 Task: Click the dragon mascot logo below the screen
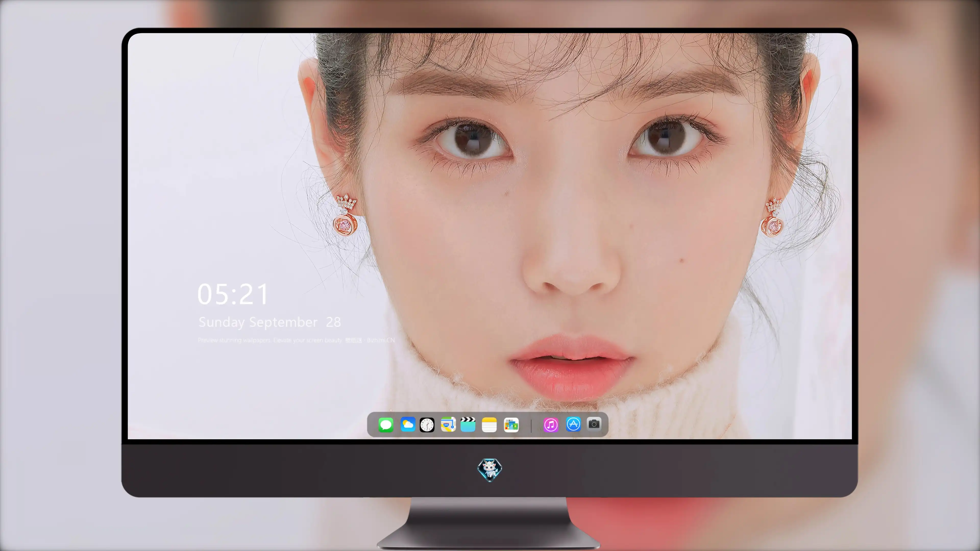pyautogui.click(x=490, y=470)
